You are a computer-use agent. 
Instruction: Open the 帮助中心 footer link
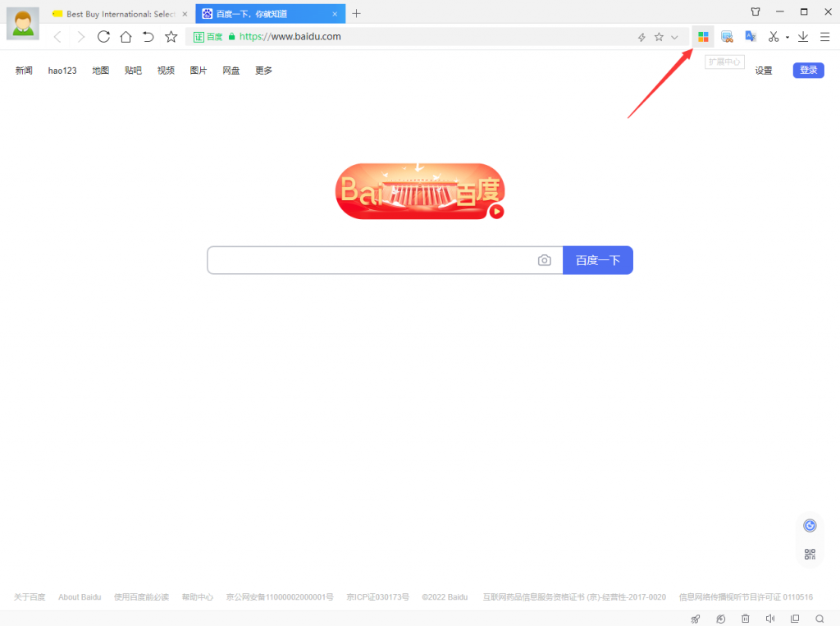[198, 597]
